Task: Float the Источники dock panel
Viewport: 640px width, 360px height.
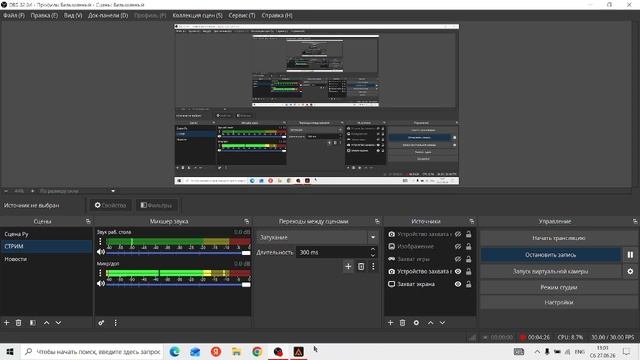Action: click(x=472, y=221)
